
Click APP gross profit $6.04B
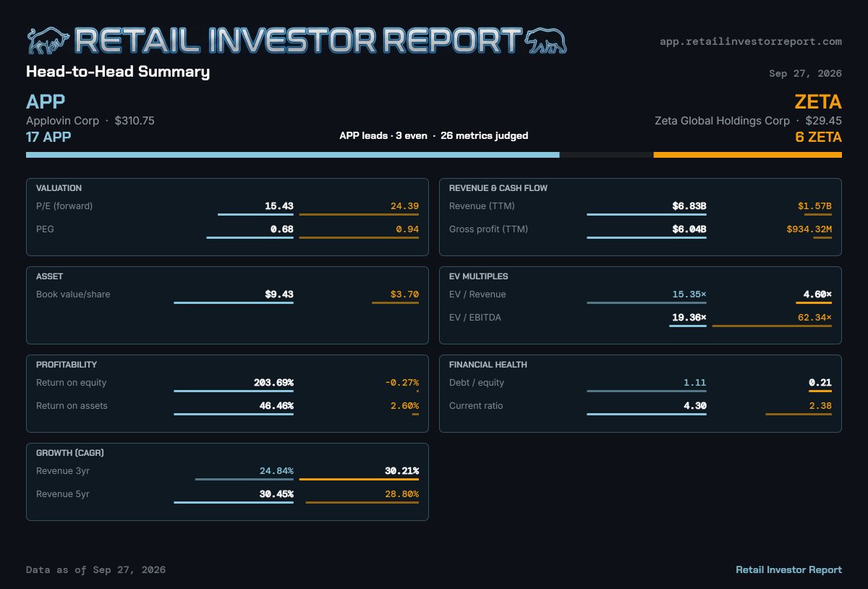tap(689, 229)
